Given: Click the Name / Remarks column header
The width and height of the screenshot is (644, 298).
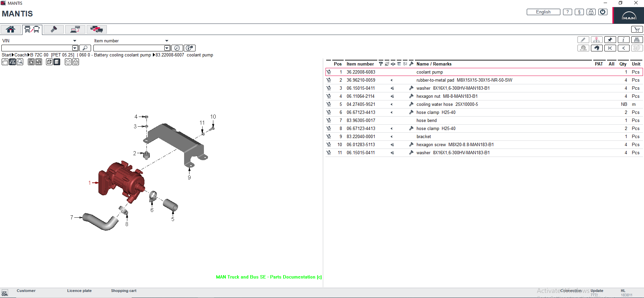Looking at the screenshot, I should (x=434, y=64).
